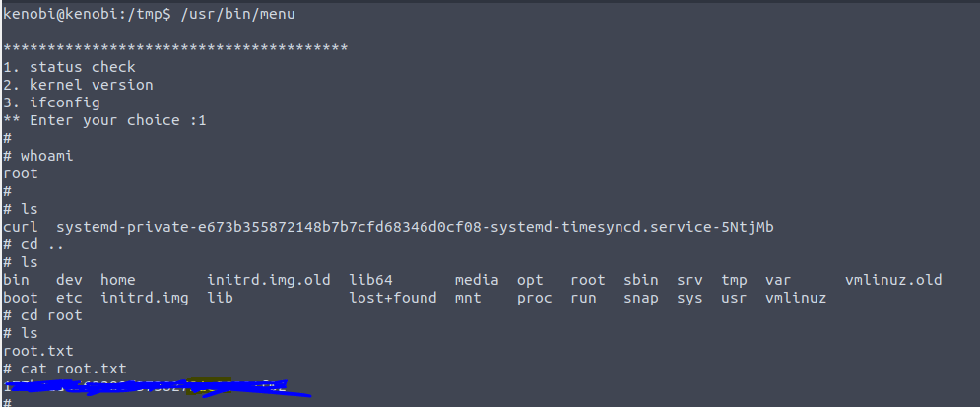Click the 'cd ..' command line
This screenshot has height=407, width=980.
[x=34, y=244]
